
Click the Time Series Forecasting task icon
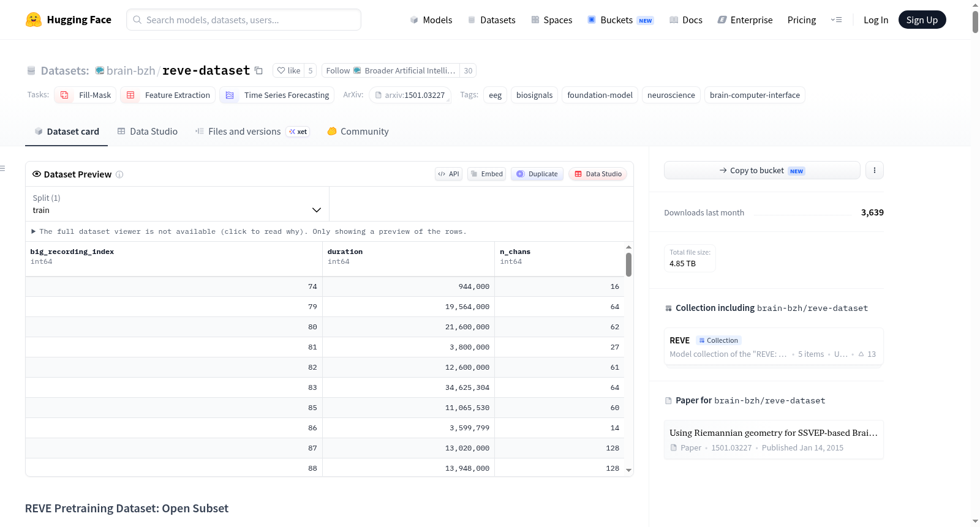tap(230, 95)
